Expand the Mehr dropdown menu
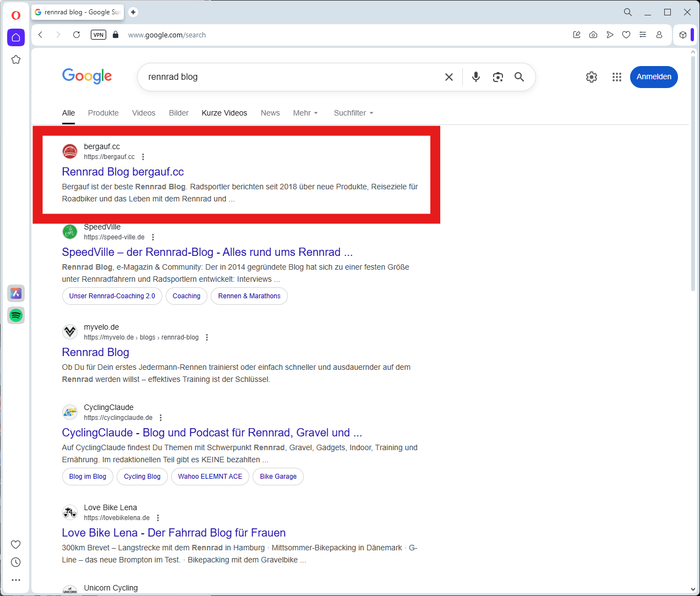This screenshot has height=596, width=700. click(x=305, y=113)
